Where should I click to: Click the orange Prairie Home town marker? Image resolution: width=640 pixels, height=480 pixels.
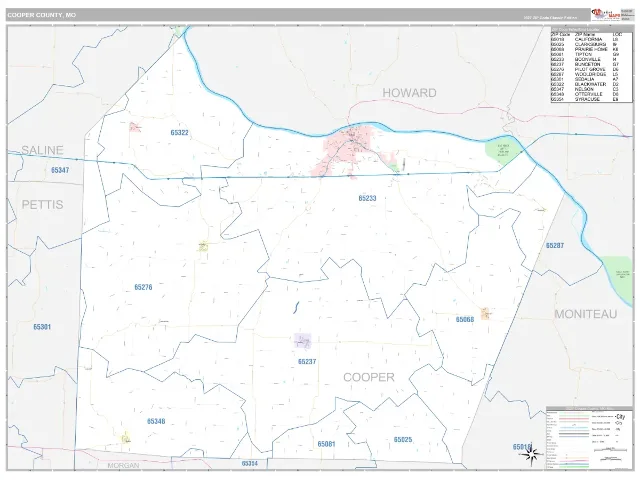485,313
